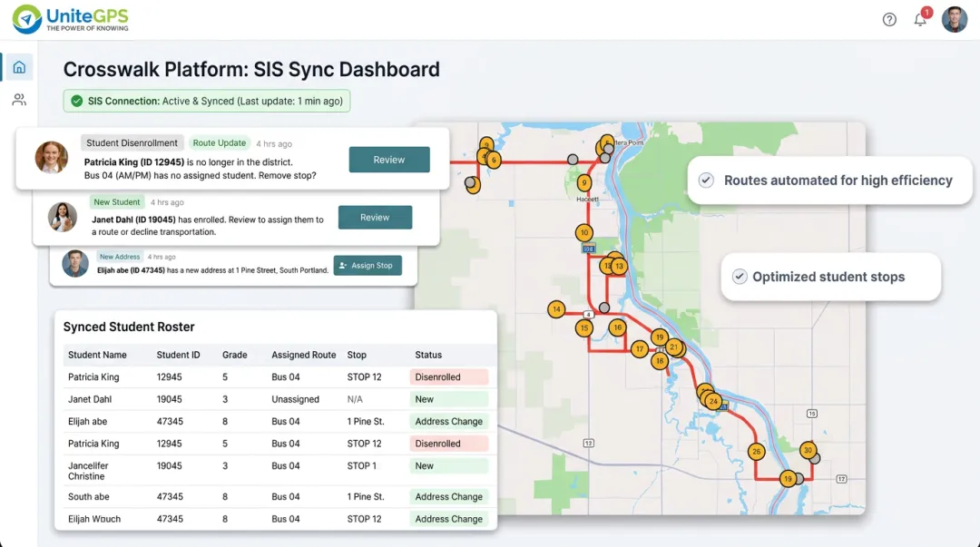Click Elijah abe's alert photo
Image resolution: width=980 pixels, height=547 pixels.
pos(75,263)
